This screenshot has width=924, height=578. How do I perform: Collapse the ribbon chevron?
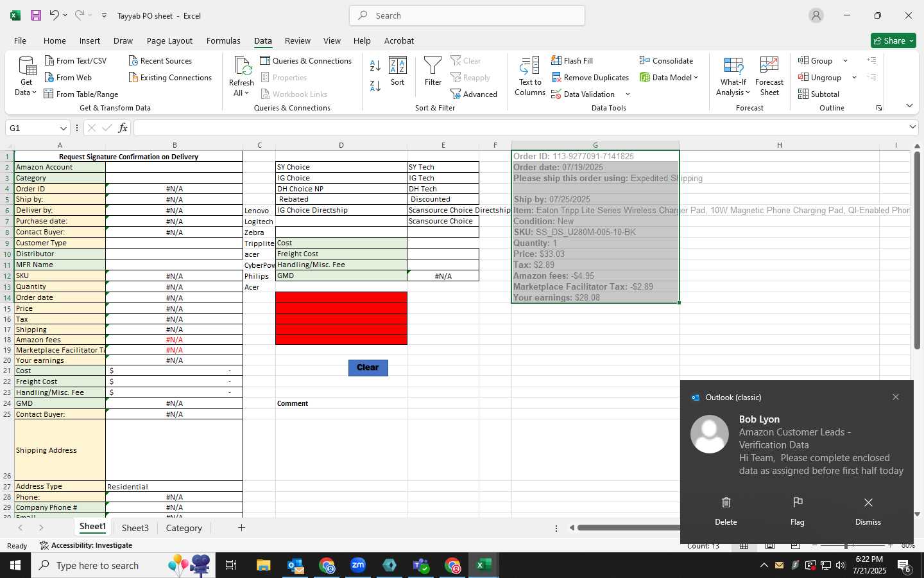909,105
